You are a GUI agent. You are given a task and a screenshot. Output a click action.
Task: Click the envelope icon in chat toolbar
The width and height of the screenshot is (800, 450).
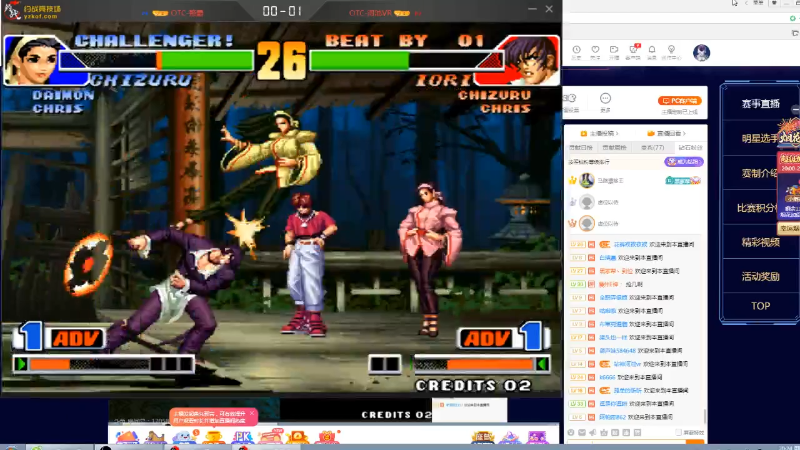click(x=582, y=433)
